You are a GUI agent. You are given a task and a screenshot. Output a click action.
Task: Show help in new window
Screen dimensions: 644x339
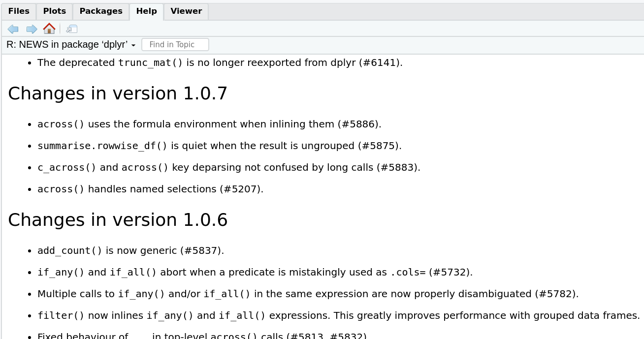72,29
